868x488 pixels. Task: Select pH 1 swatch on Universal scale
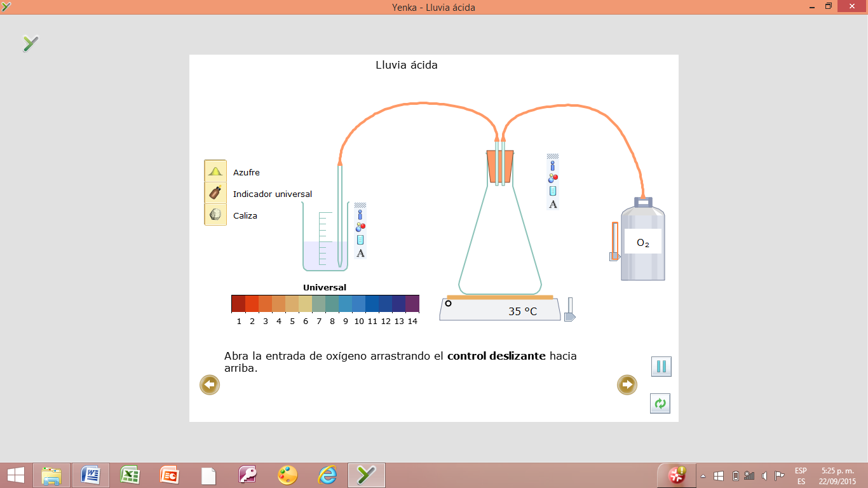click(x=238, y=304)
